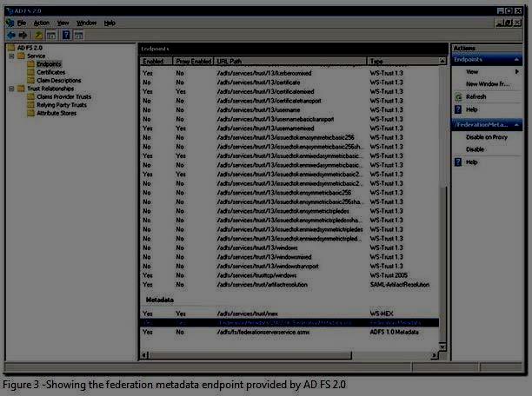Click the blue Help toolbar icon
The image size is (532, 396).
tap(66, 35)
